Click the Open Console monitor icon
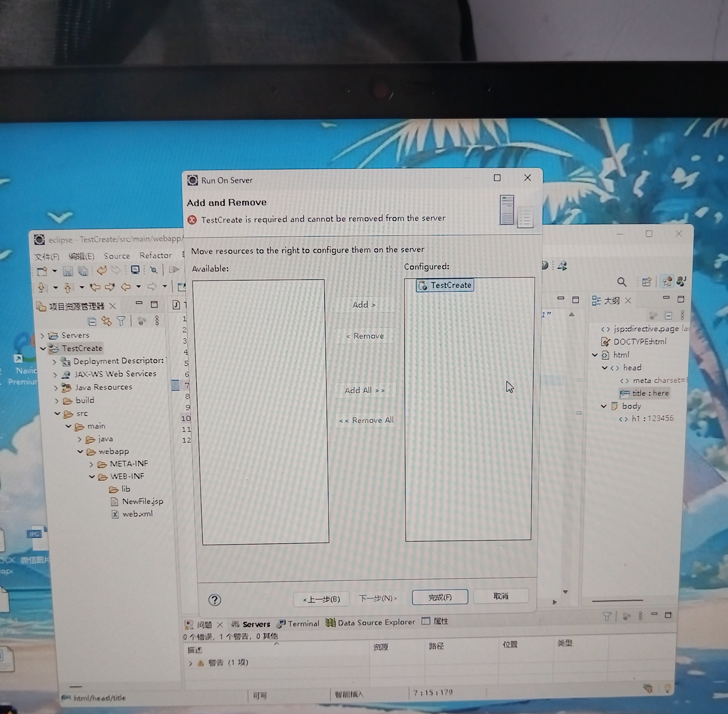The height and width of the screenshot is (714, 728). coord(135,270)
